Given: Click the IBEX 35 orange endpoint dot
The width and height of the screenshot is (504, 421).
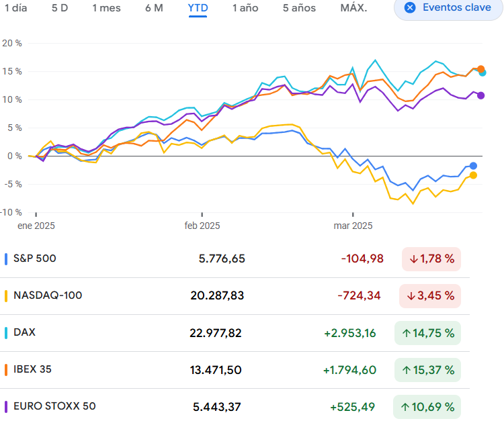Looking at the screenshot, I should click(481, 69).
